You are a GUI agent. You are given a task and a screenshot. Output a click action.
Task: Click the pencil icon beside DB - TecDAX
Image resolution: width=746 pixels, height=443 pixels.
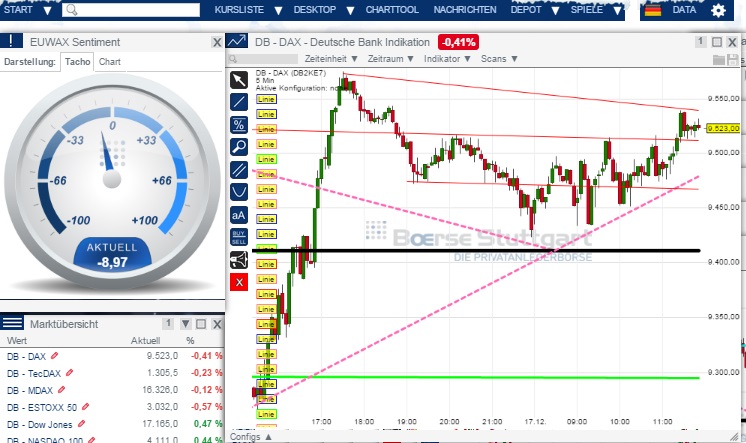click(69, 373)
